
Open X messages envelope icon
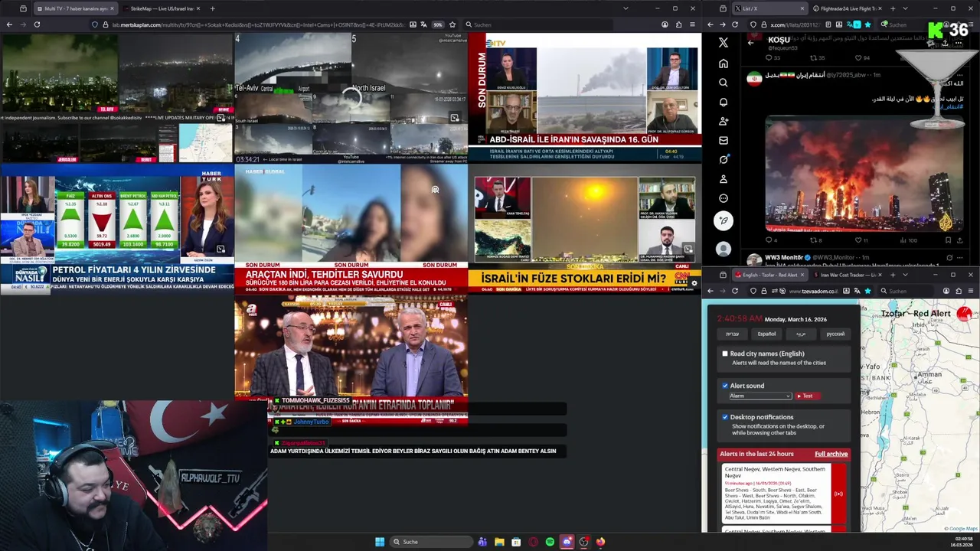click(723, 140)
